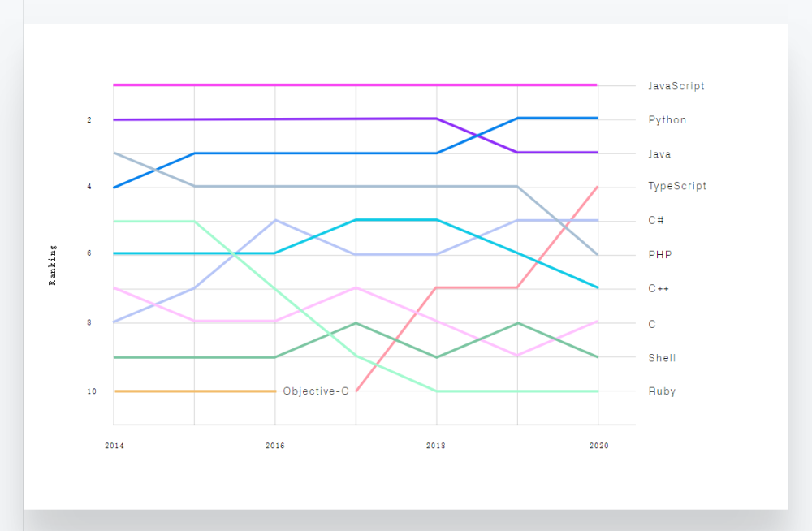The image size is (812, 531).
Task: Click the TypeScript series label
Action: click(x=677, y=186)
